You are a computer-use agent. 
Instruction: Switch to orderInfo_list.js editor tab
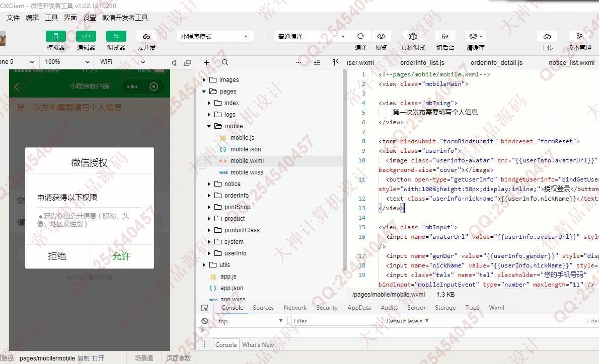pyautogui.click(x=422, y=62)
